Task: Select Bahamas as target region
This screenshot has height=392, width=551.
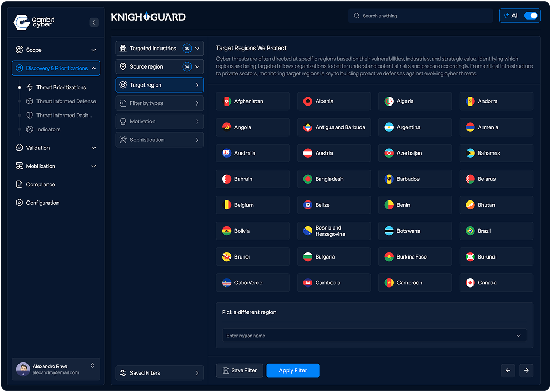Action: (x=496, y=153)
